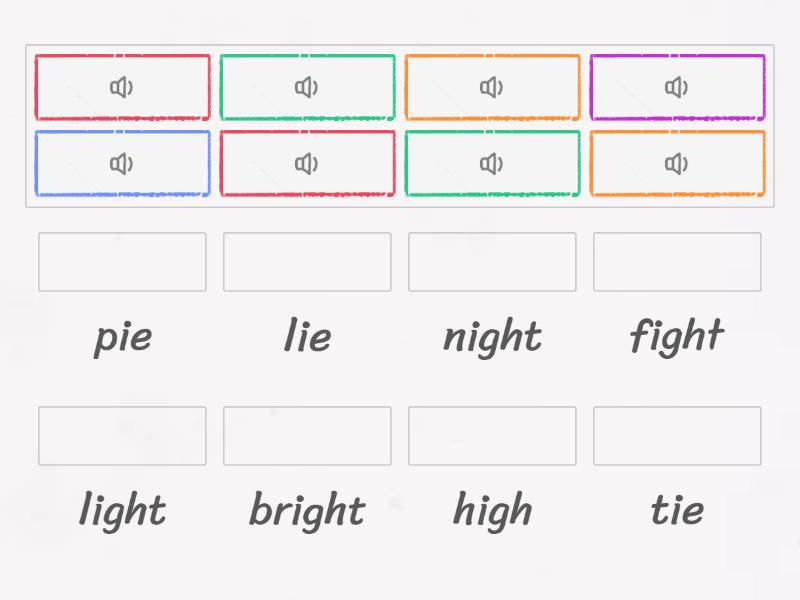Select the word 'fight'
The width and height of the screenshot is (800, 600).
677,337
